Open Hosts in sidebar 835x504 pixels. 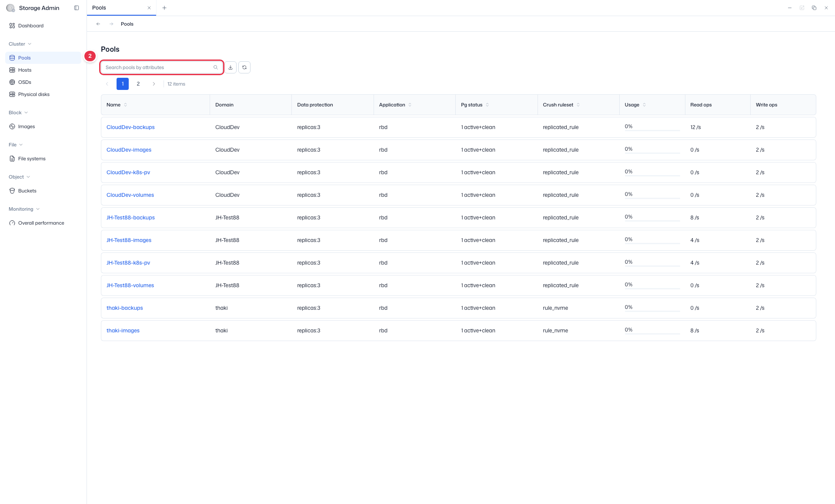pos(43,70)
